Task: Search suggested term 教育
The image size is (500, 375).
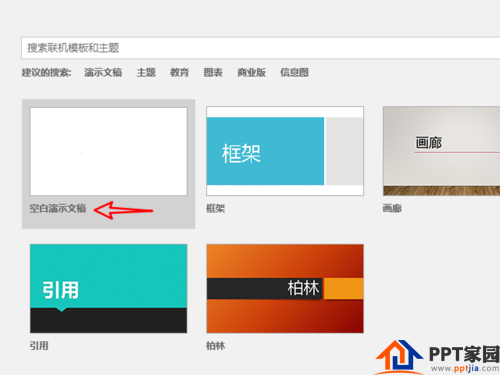Action: point(180,72)
